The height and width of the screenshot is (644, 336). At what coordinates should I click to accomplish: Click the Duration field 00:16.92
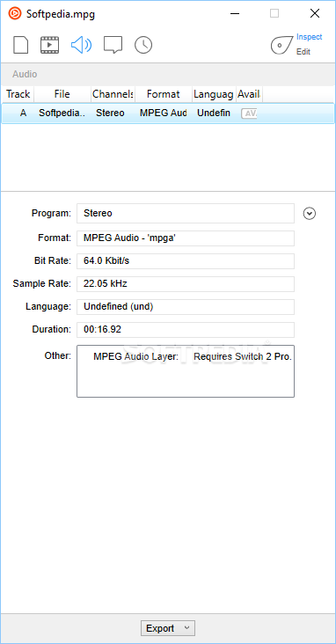(186, 330)
